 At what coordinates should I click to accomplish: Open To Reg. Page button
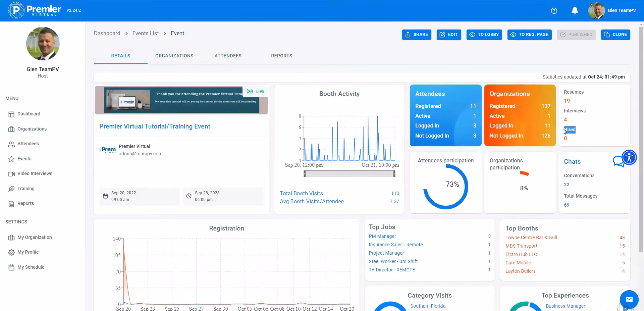click(529, 35)
